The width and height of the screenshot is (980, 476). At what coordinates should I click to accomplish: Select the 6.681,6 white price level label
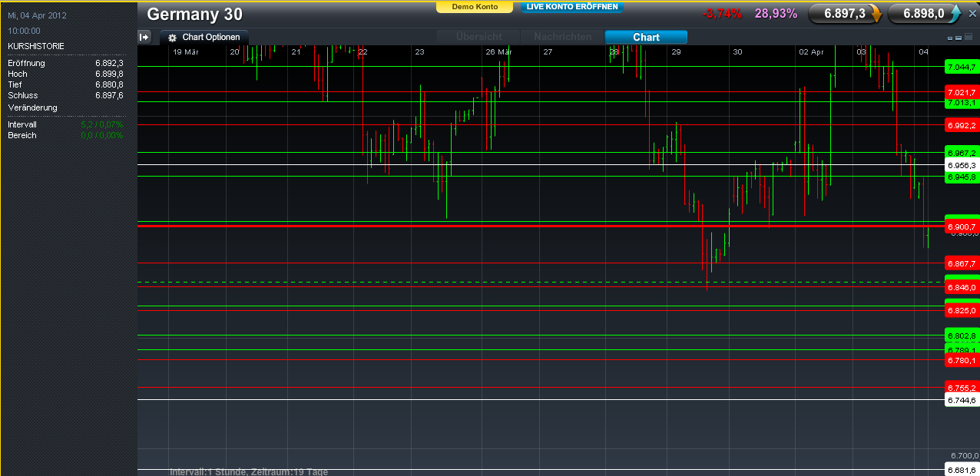pyautogui.click(x=962, y=470)
